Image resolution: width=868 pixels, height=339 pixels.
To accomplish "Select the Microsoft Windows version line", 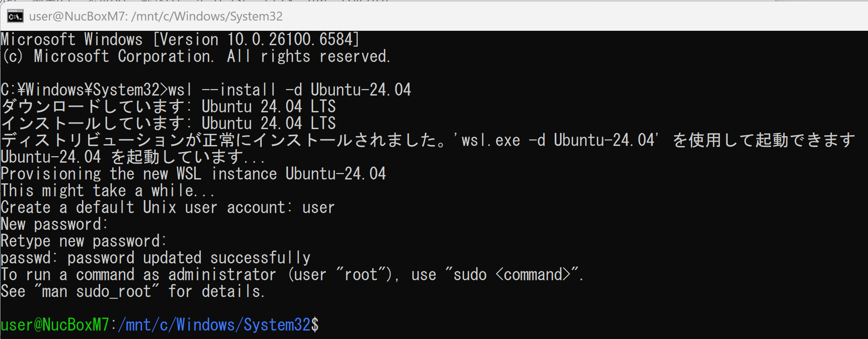I will coord(180,39).
